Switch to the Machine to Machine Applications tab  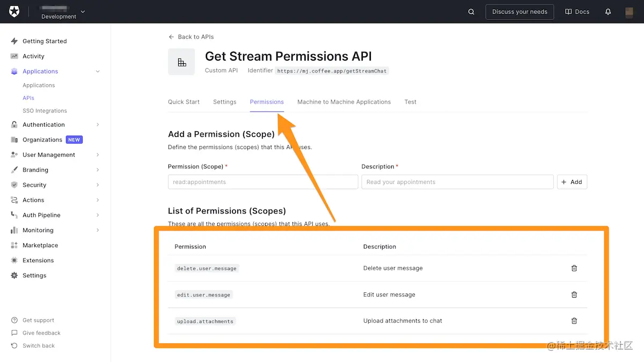(x=343, y=102)
